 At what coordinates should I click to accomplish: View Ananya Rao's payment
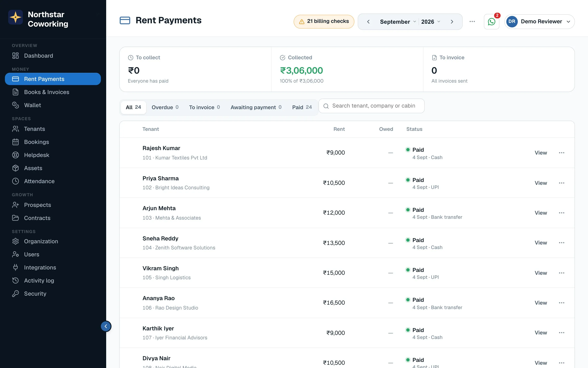click(541, 303)
